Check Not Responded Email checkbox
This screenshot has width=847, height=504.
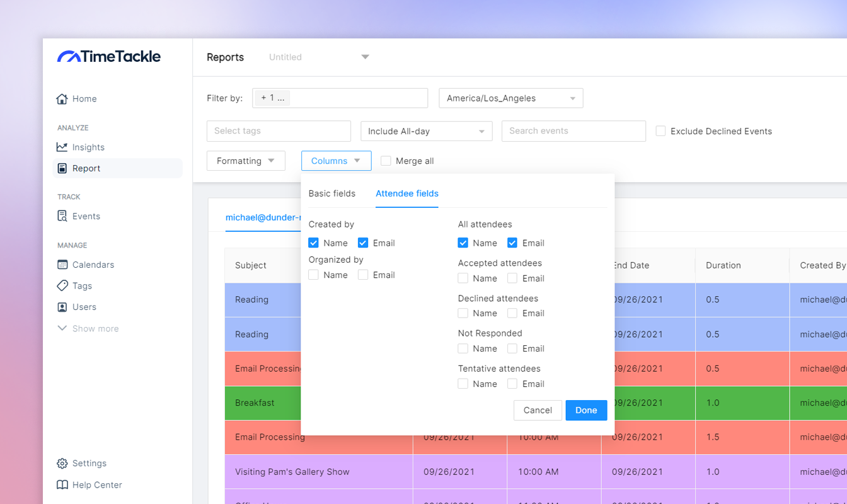[512, 348]
